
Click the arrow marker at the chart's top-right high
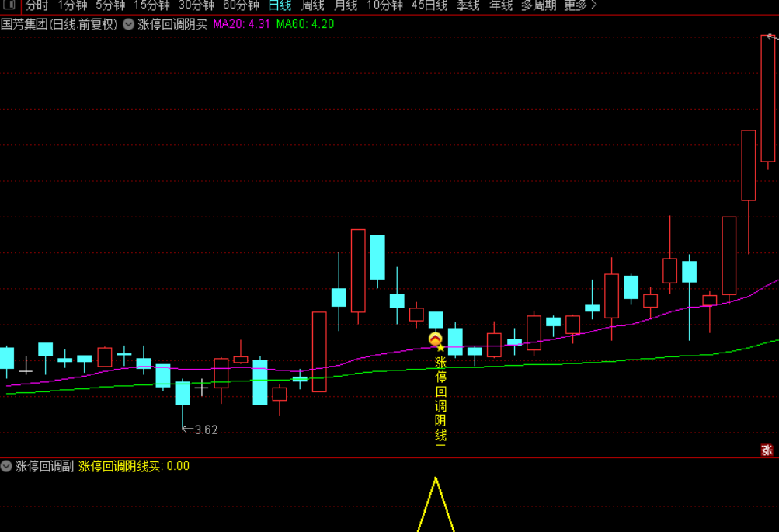773,37
